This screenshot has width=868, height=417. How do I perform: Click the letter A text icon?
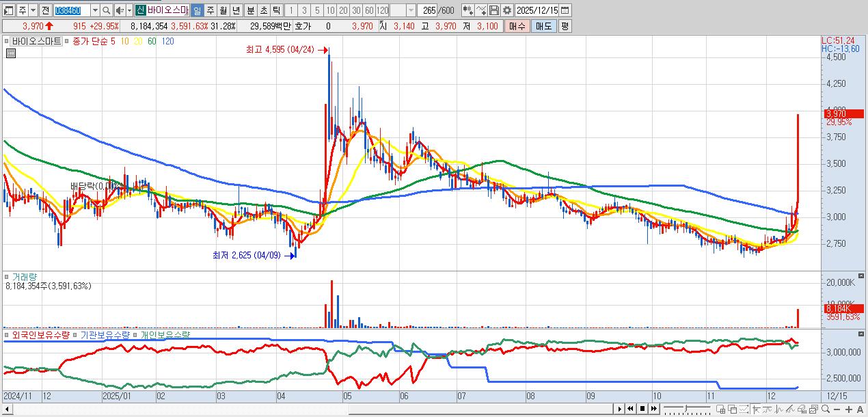pyautogui.click(x=860, y=409)
